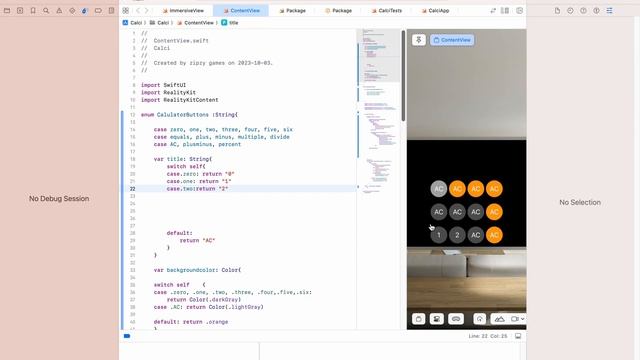Click 'return Color(.darkGray)' line

204,300
